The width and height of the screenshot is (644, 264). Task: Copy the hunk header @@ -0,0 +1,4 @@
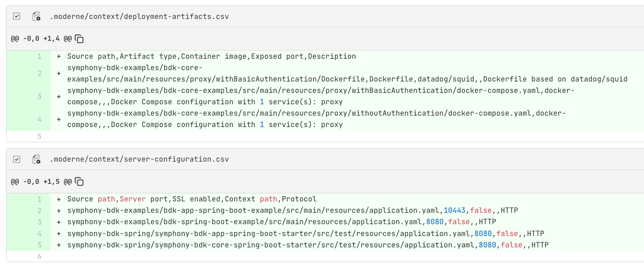coord(80,39)
